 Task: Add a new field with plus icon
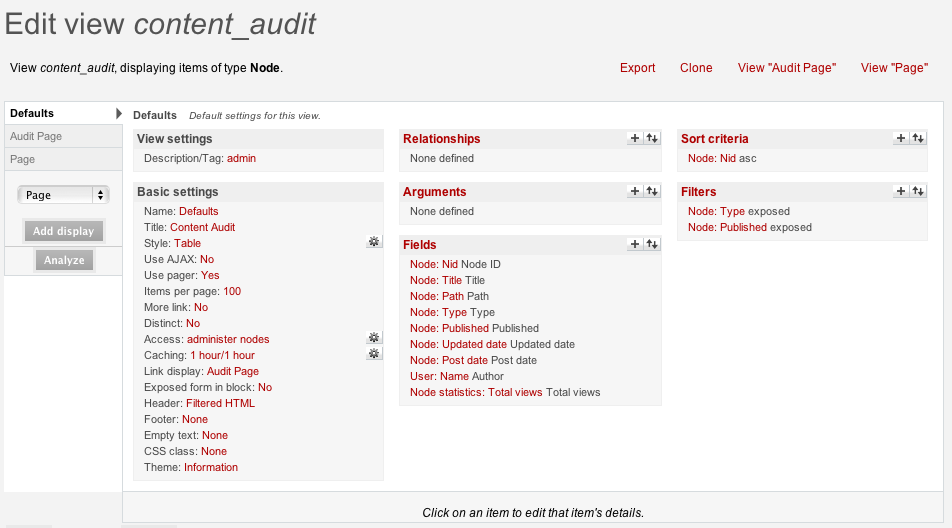click(635, 244)
